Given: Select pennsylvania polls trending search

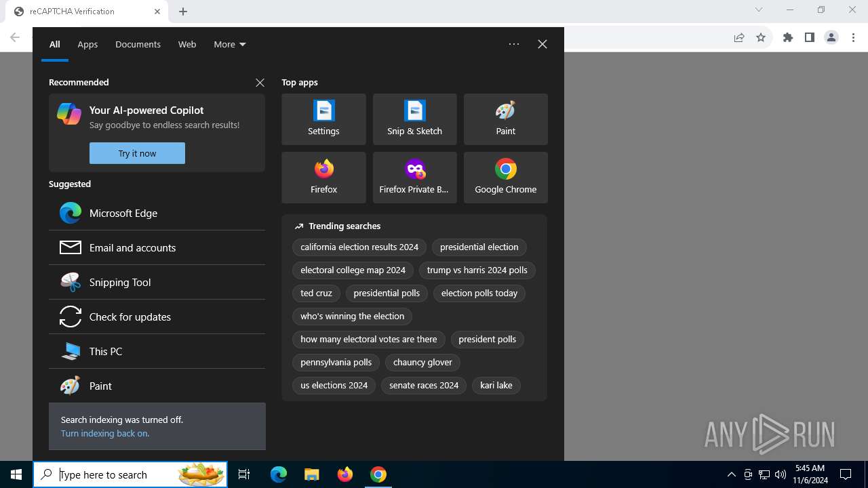Looking at the screenshot, I should coord(336,363).
